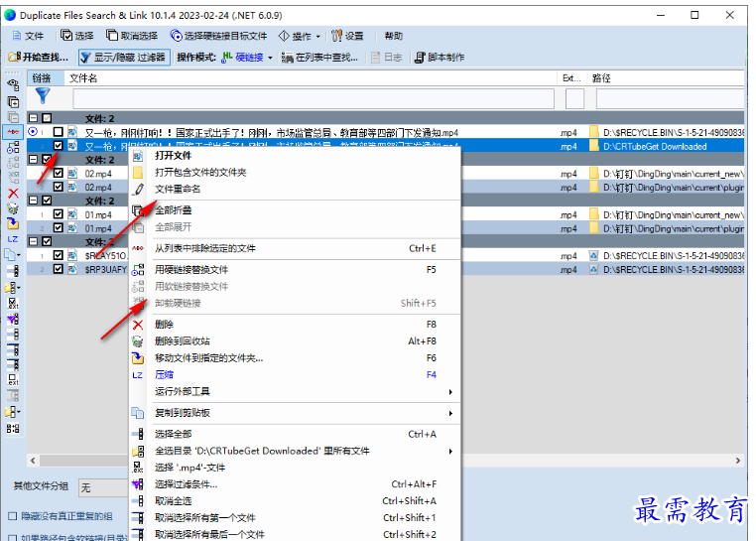
Task: Click the 路径 column header
Action: pos(667,78)
